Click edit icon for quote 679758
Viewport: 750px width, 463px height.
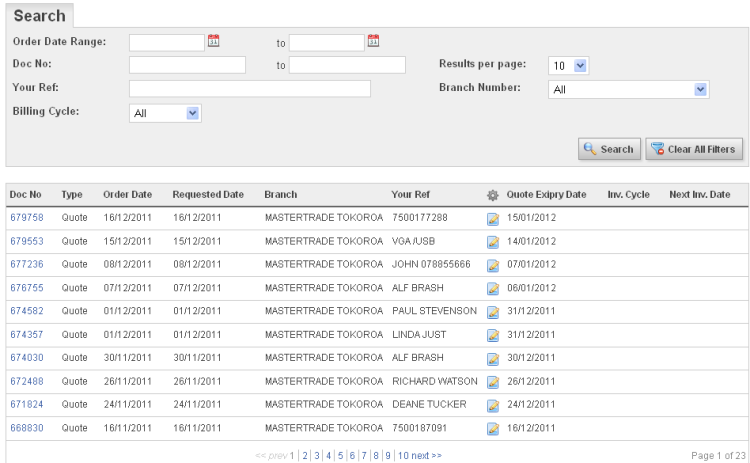coord(492,218)
